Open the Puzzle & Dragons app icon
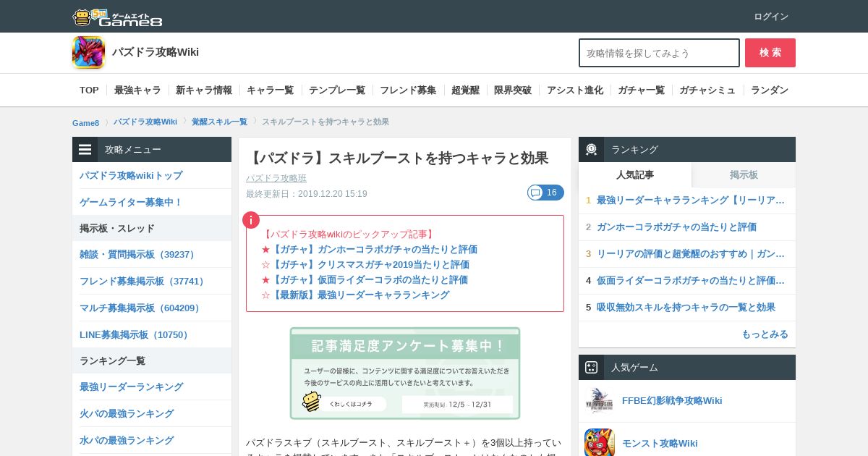 (88, 52)
